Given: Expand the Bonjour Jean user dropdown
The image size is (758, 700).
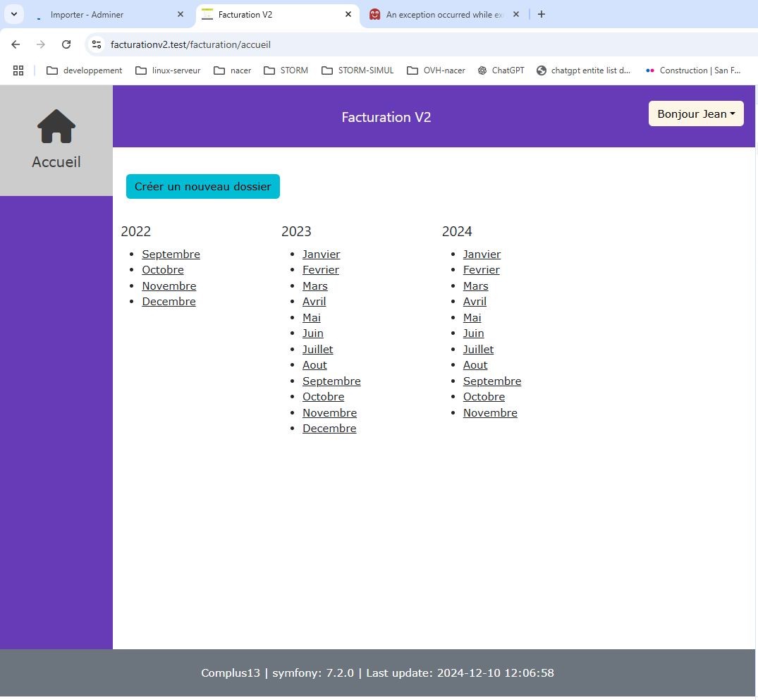Looking at the screenshot, I should (696, 113).
